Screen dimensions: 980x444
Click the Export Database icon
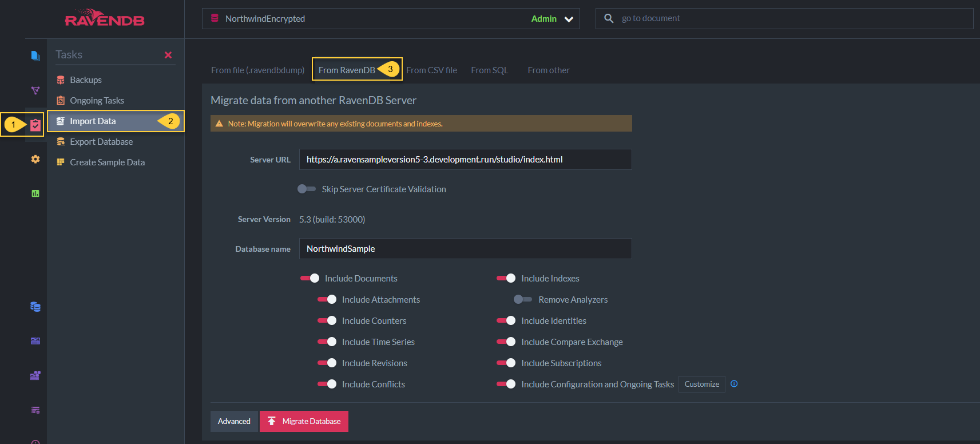pyautogui.click(x=61, y=142)
